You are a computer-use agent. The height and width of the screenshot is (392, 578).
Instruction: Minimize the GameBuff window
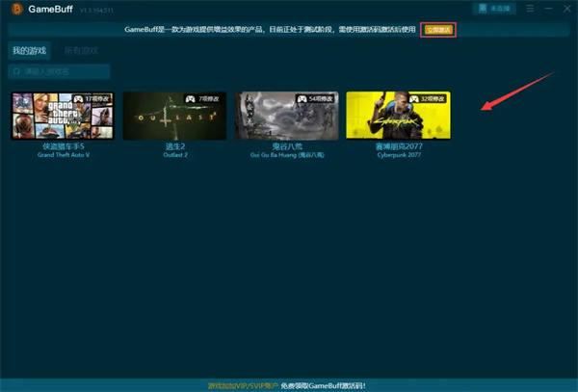tap(548, 9)
